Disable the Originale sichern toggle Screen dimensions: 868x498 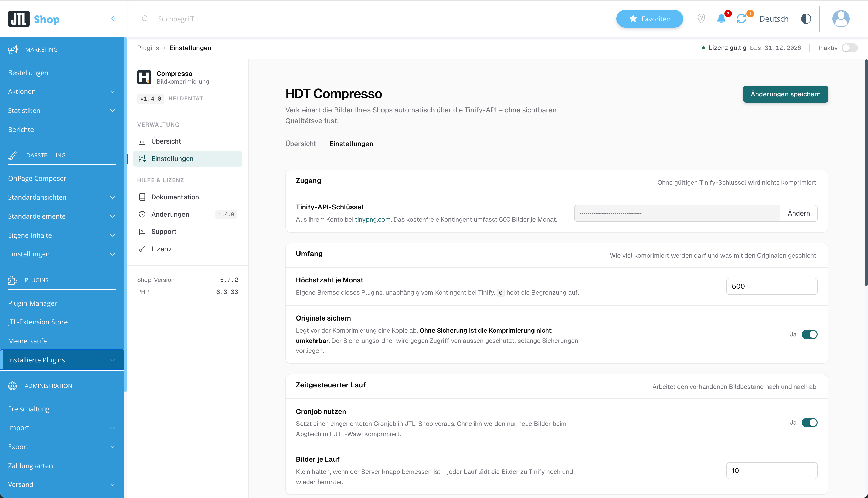(x=809, y=334)
